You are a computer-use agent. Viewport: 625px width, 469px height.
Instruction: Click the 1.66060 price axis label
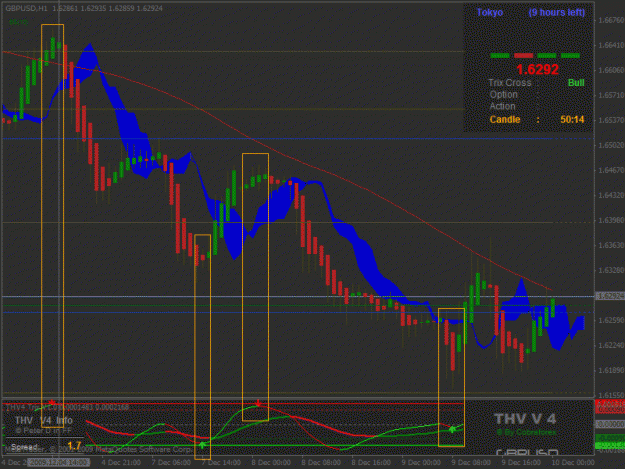point(611,71)
